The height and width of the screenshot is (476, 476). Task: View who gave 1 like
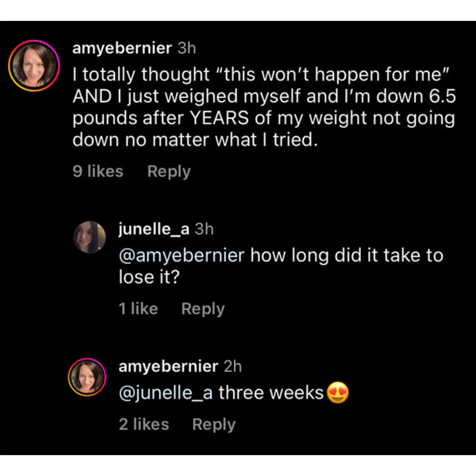pyautogui.click(x=138, y=309)
